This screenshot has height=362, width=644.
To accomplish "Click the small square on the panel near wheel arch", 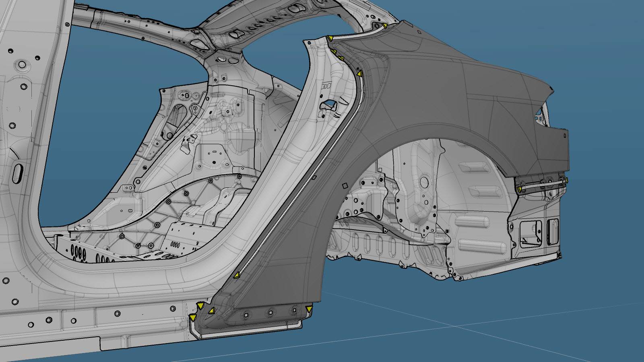I will click(x=345, y=185).
